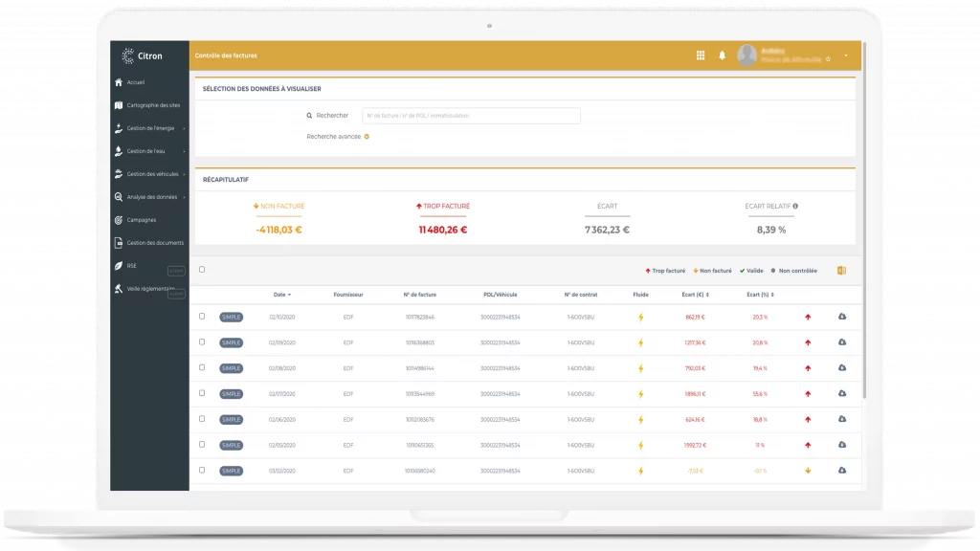Focus the invoice number search field

point(471,116)
